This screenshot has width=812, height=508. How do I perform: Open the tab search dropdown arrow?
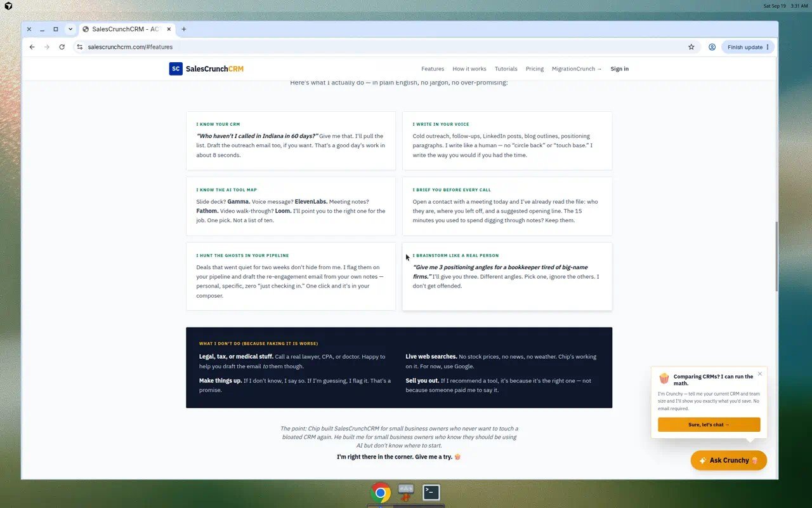[70, 29]
